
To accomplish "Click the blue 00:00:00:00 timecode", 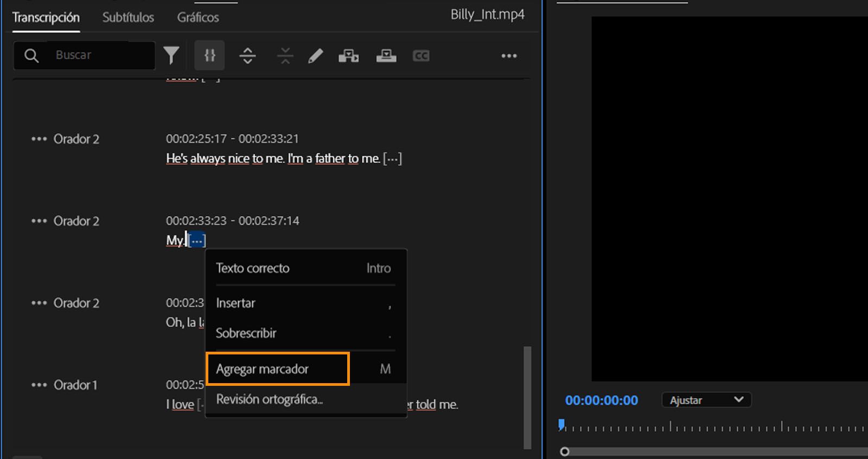I will (x=602, y=400).
